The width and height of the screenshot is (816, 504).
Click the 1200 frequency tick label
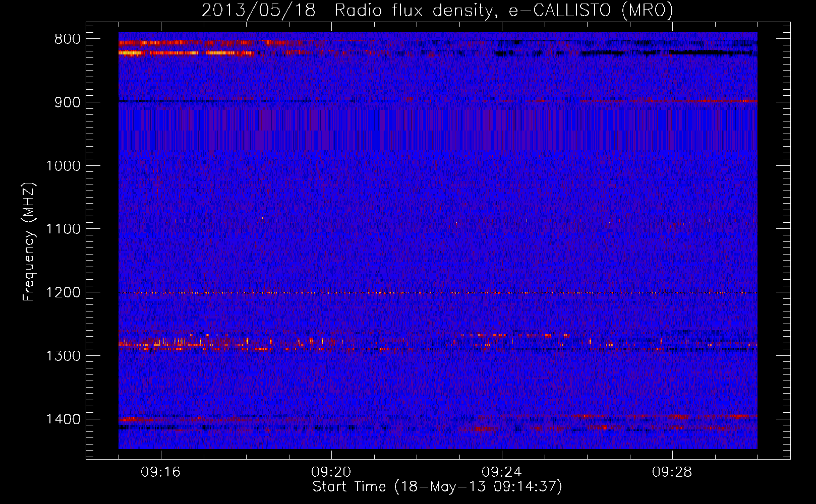[x=63, y=293]
